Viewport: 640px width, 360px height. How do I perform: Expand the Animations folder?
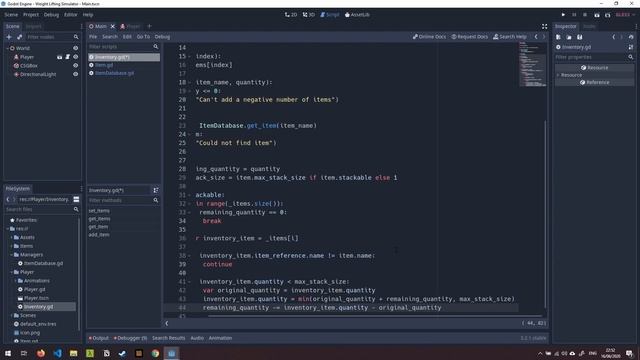click(x=16, y=281)
